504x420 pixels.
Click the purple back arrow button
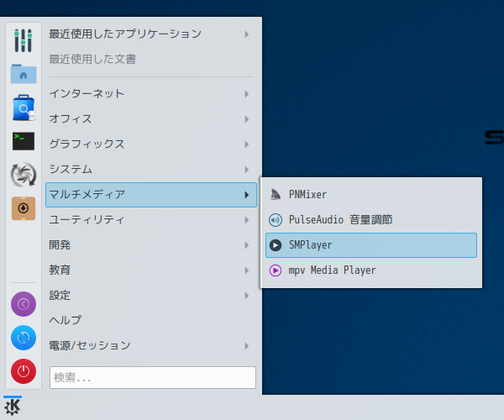point(24,304)
